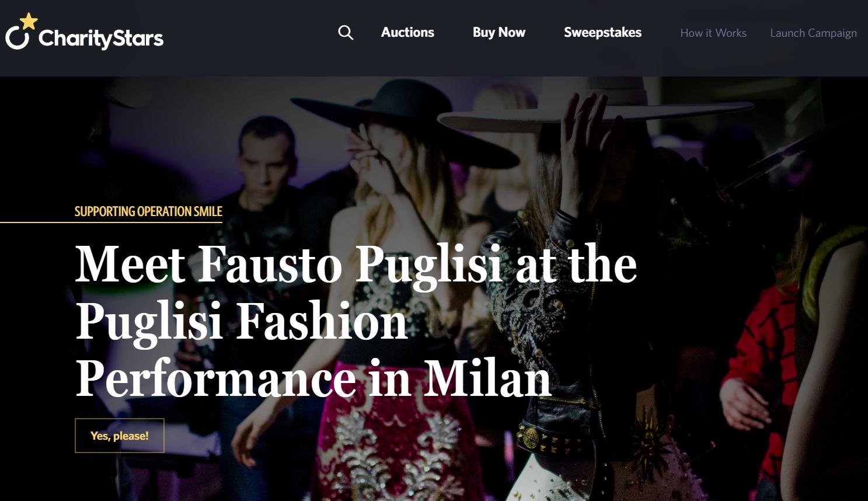
Task: Click the yellow star in CharityStars logo
Action: pyautogui.click(x=29, y=21)
